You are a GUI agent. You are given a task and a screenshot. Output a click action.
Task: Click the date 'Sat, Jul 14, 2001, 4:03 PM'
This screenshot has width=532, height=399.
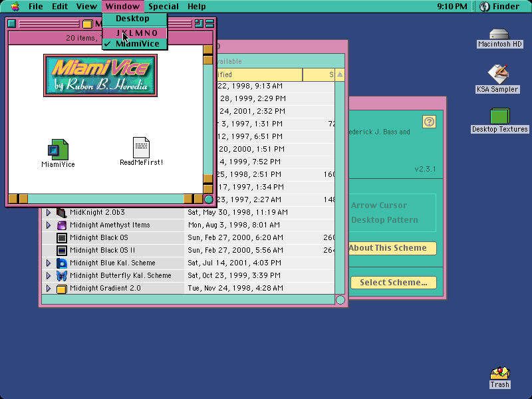(x=234, y=263)
